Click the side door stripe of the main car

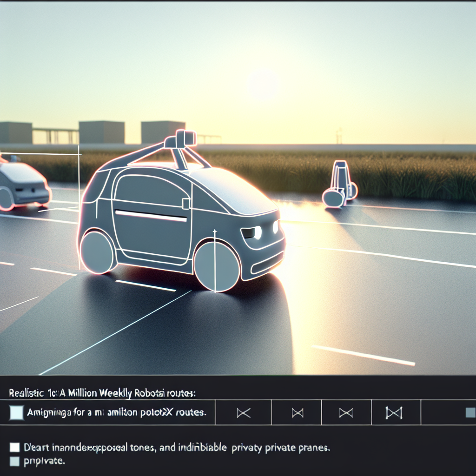pyautogui.click(x=151, y=216)
